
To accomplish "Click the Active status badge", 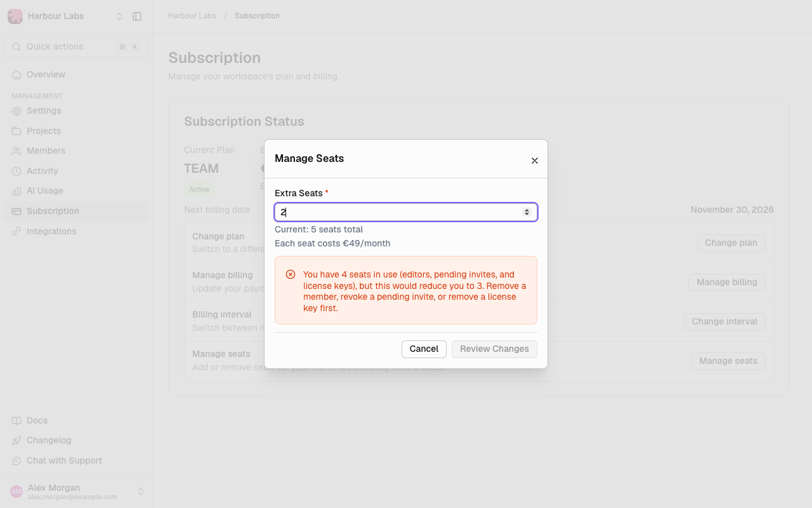I will click(199, 189).
